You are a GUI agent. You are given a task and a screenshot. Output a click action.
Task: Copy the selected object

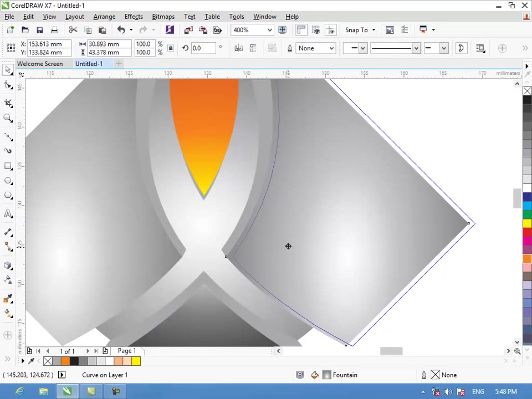(88, 30)
